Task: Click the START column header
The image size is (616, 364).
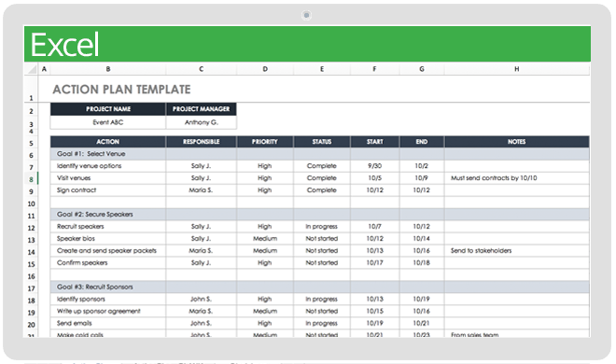Action: pyautogui.click(x=375, y=142)
